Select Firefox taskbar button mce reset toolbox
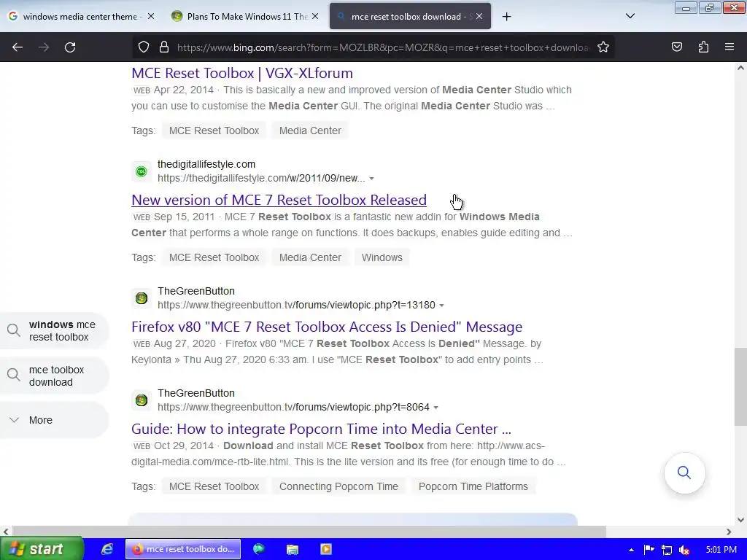The width and height of the screenshot is (747, 560). (183, 549)
